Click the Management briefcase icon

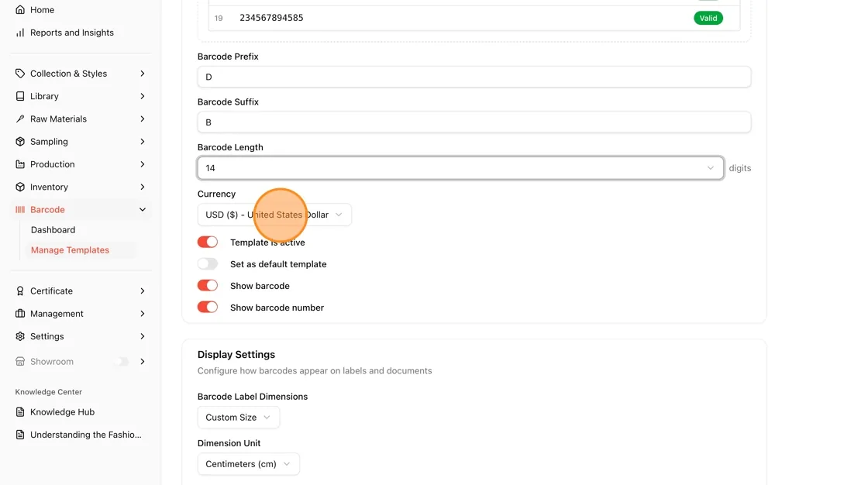coord(20,314)
